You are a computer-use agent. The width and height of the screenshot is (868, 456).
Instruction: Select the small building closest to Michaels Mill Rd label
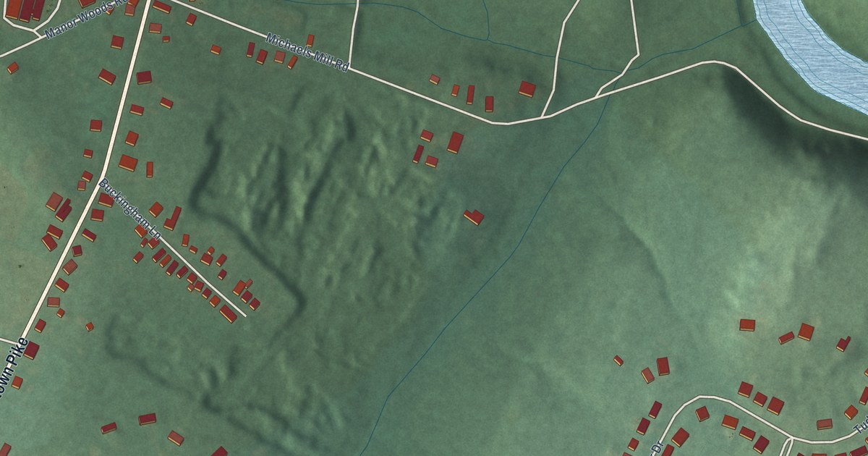tap(310, 41)
